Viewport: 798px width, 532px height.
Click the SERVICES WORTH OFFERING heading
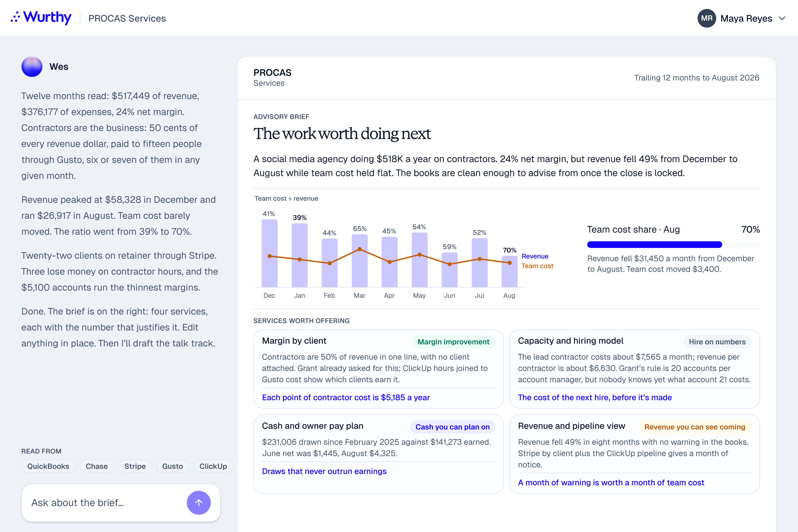301,321
